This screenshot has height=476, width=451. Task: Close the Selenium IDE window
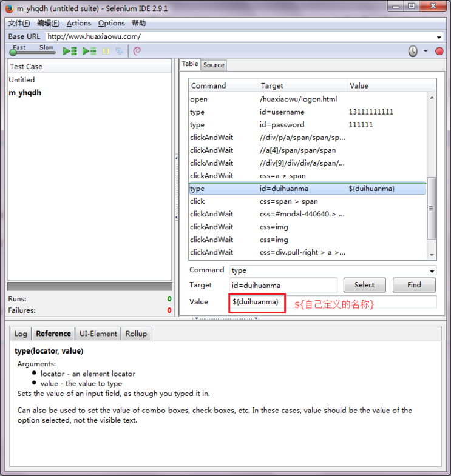(433, 6)
